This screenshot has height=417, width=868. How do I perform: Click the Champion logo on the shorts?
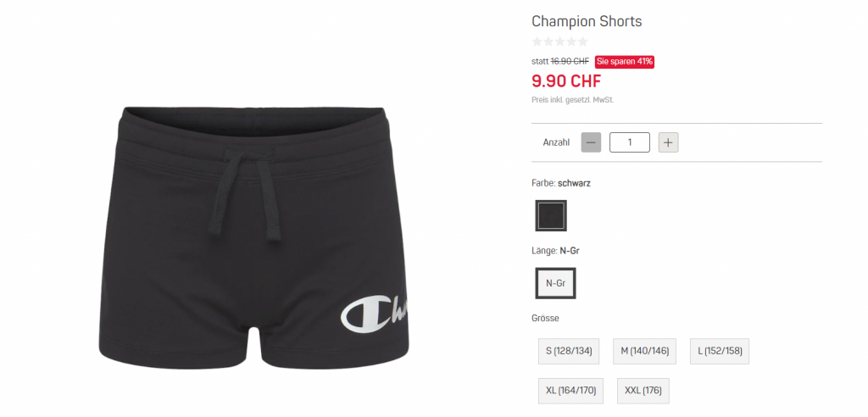pos(376,315)
